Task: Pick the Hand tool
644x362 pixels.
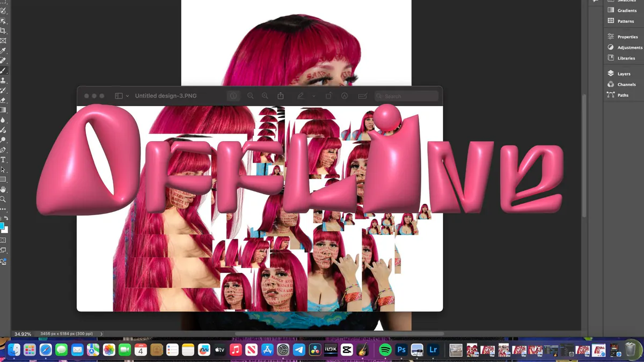Action: 3,189
